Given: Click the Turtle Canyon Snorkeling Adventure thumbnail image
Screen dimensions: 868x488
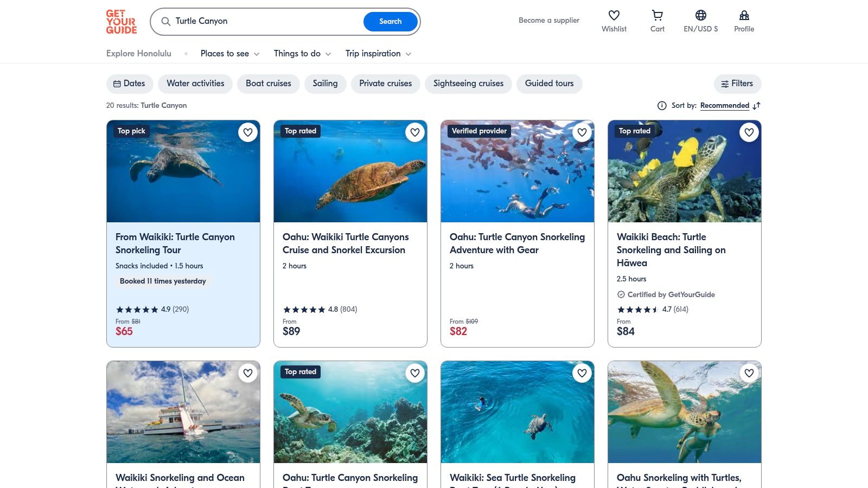Looking at the screenshot, I should [517, 171].
